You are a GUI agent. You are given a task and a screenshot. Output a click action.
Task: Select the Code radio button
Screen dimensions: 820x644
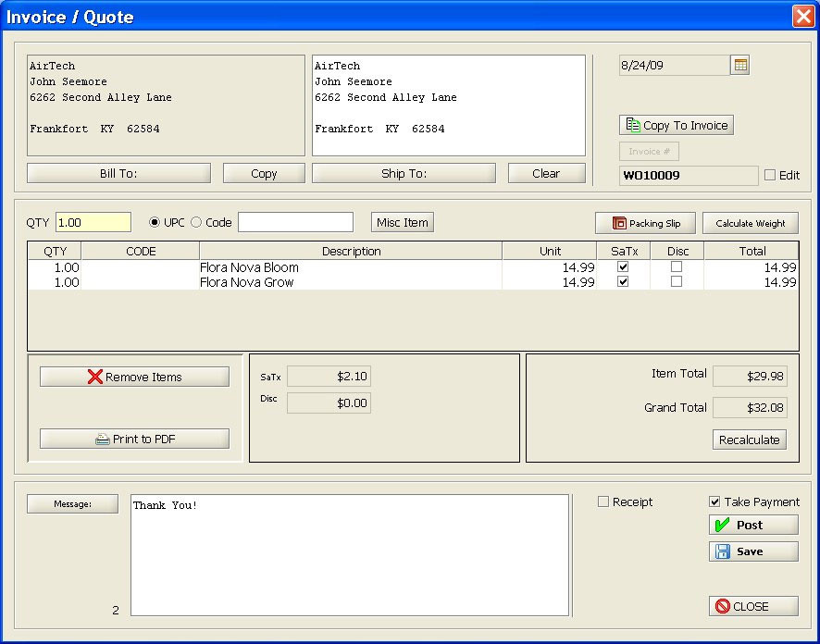(196, 222)
